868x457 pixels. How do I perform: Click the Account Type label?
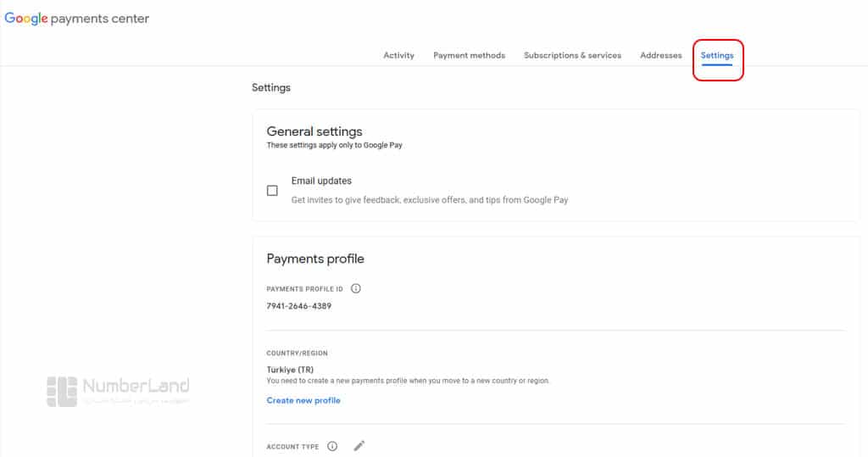(292, 447)
